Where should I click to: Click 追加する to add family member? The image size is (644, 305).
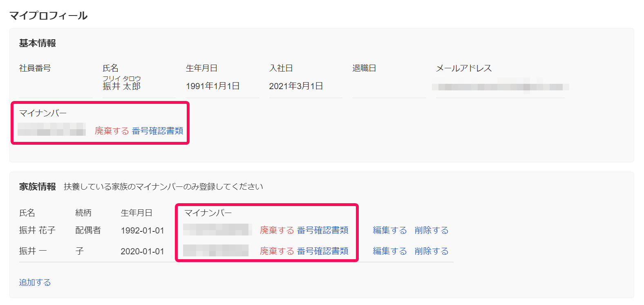click(35, 283)
